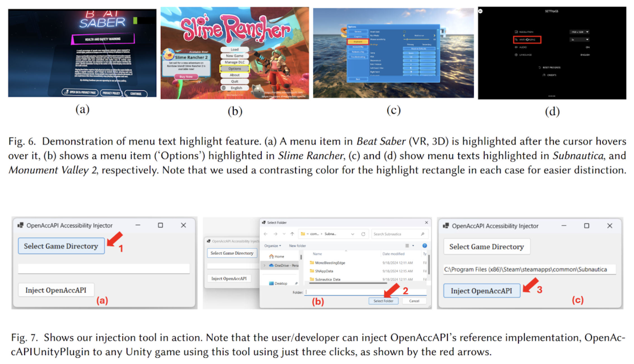Expand the OneDrive tree chevron
This screenshot has width=634, height=364.
click(264, 266)
